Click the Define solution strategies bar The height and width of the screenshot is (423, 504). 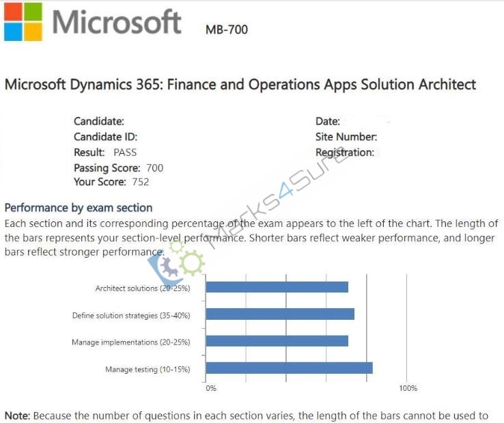click(280, 314)
